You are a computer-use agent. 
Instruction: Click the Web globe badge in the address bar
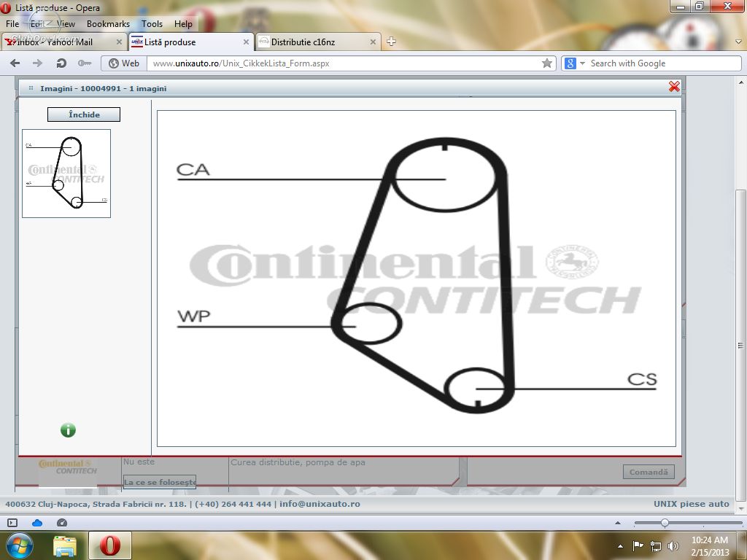124,63
